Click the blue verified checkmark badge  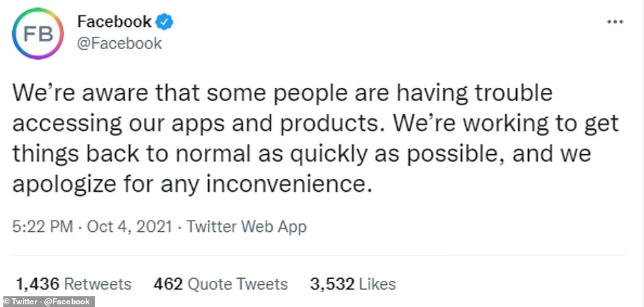pyautogui.click(x=165, y=22)
